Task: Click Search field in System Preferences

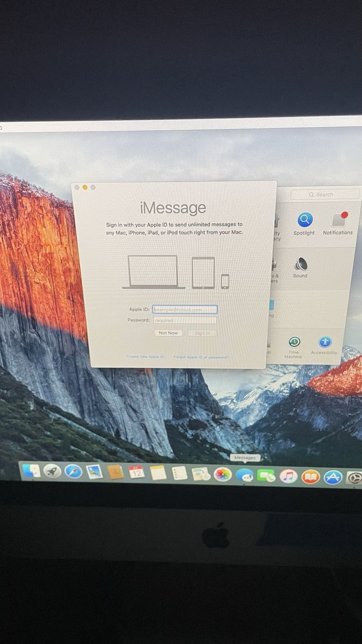Action: pyautogui.click(x=324, y=194)
